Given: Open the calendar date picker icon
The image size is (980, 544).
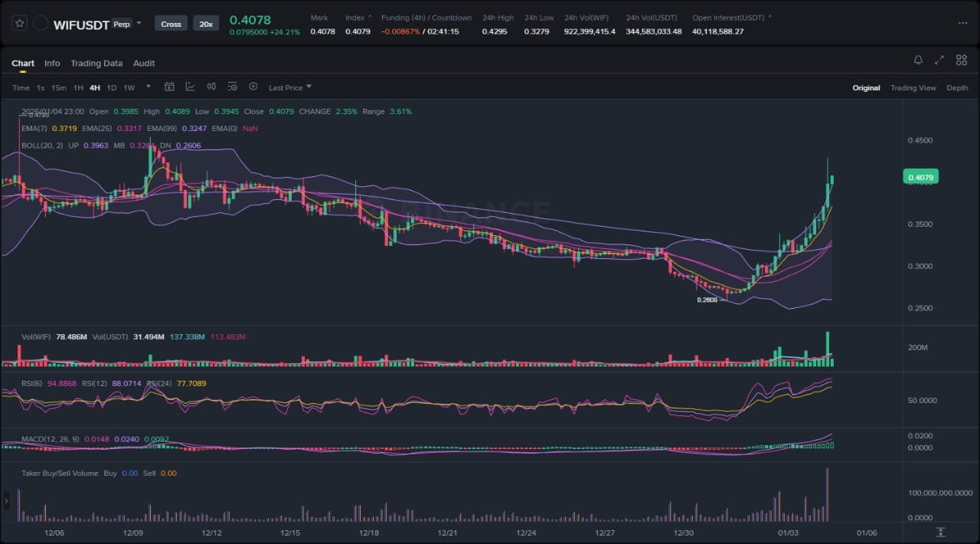Looking at the screenshot, I should coord(169,87).
